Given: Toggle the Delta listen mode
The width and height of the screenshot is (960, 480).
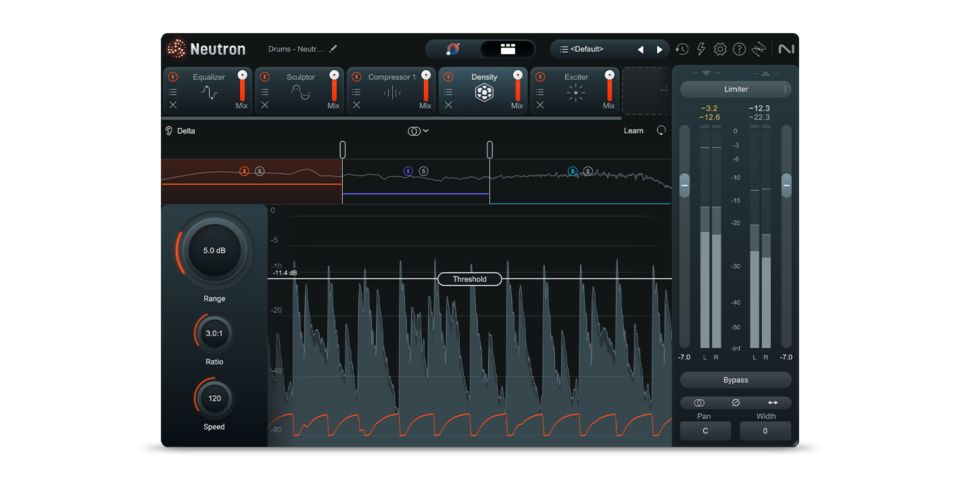Looking at the screenshot, I should 181,131.
